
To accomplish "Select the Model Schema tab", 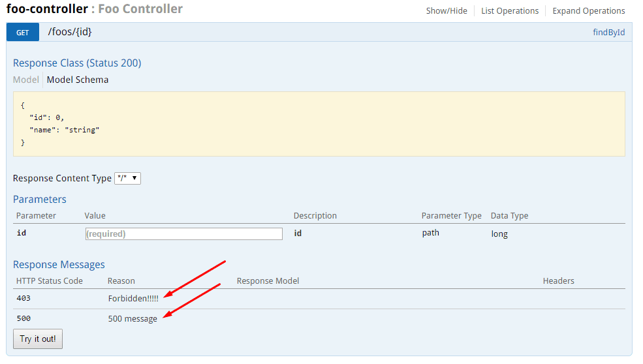I will [78, 80].
